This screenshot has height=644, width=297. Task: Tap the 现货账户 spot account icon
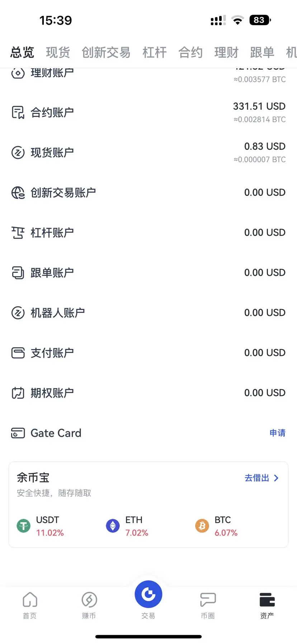pyautogui.click(x=18, y=152)
